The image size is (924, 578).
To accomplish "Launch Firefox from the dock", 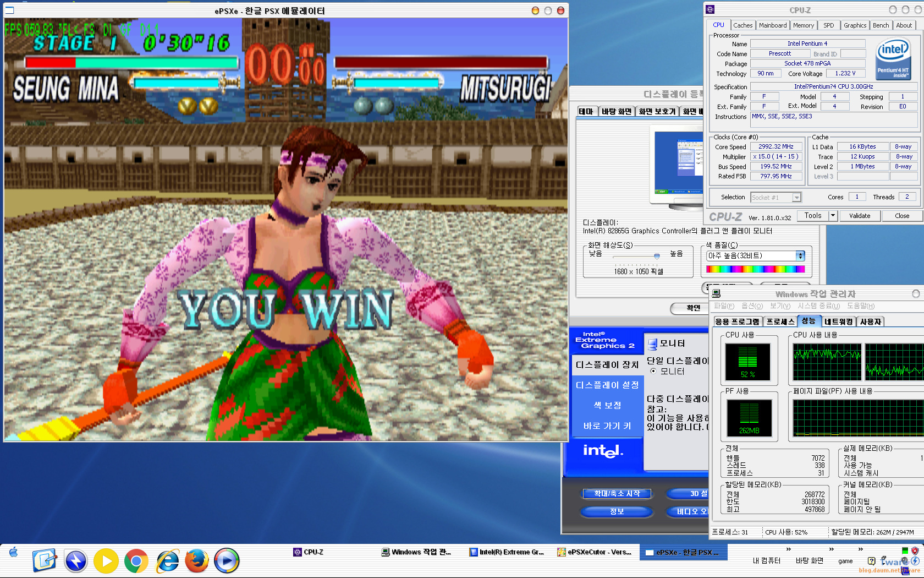I will (x=197, y=561).
